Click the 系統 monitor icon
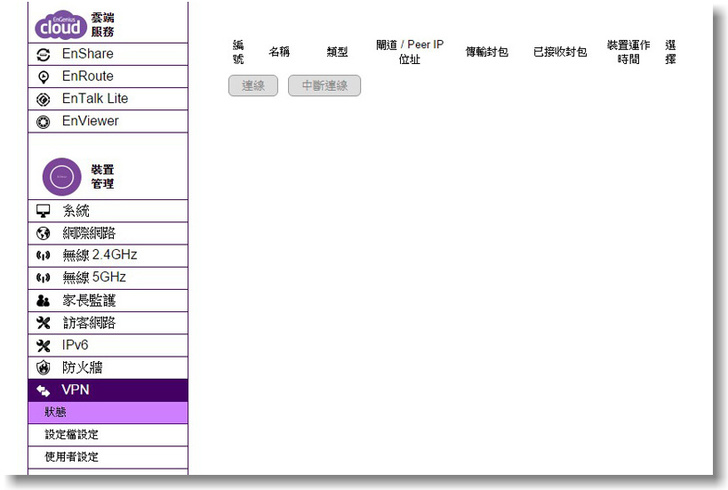The width and height of the screenshot is (728, 490). tap(43, 211)
